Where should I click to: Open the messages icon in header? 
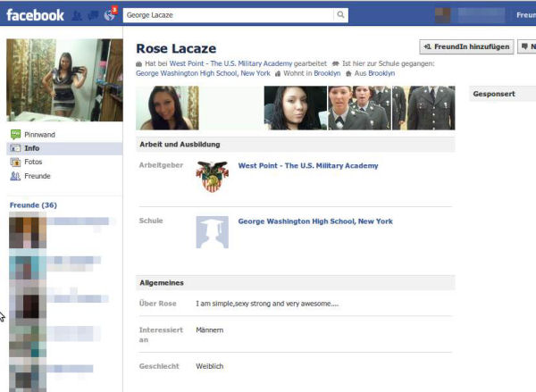point(93,15)
